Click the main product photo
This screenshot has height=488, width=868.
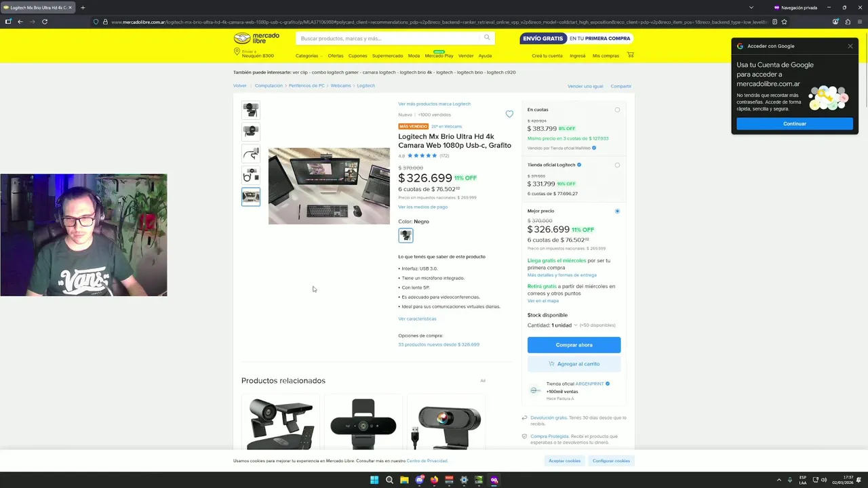329,186
